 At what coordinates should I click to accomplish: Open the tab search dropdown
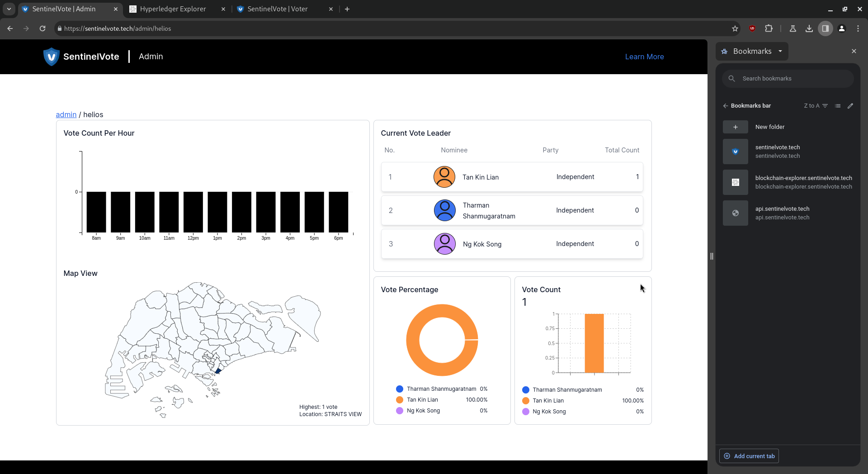[9, 9]
